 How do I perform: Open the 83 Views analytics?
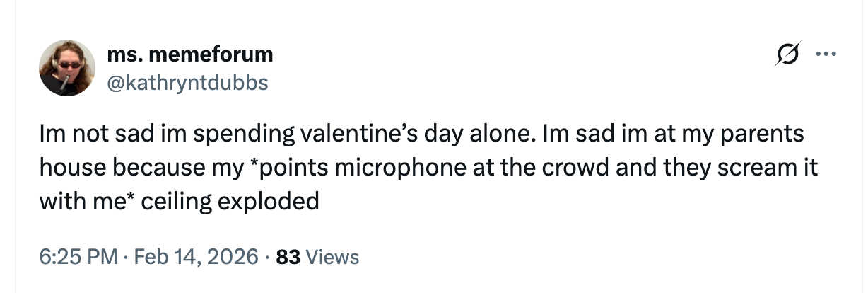(x=317, y=257)
